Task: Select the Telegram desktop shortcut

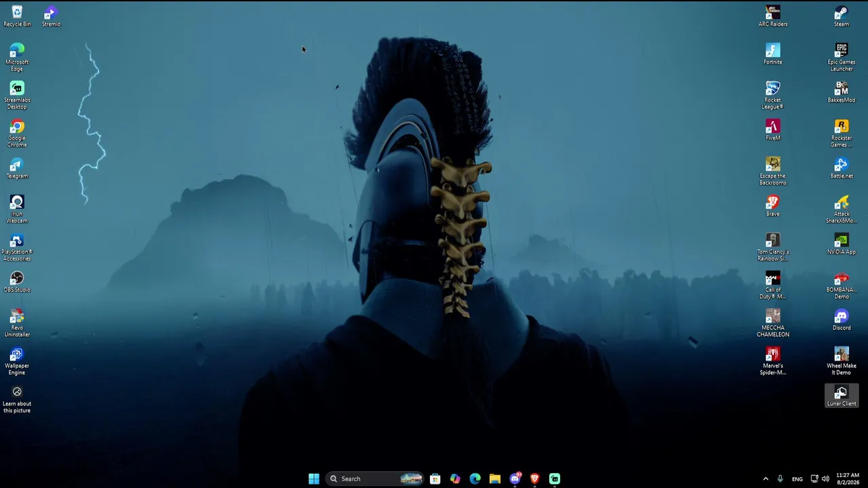Action: [17, 168]
